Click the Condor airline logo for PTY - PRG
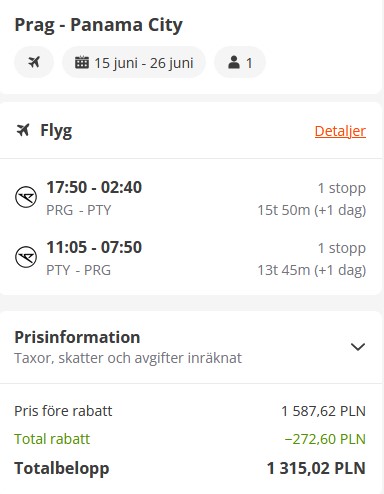This screenshot has width=384, height=494. (x=26, y=257)
